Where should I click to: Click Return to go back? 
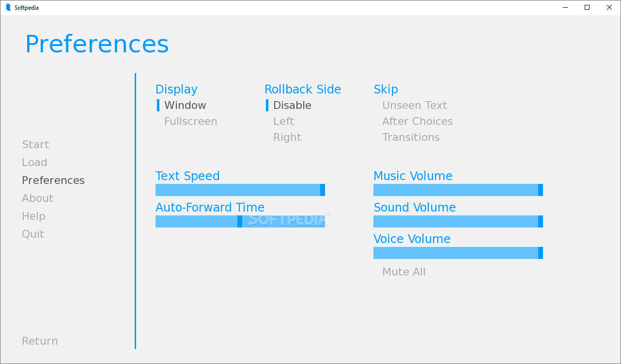[x=40, y=341]
